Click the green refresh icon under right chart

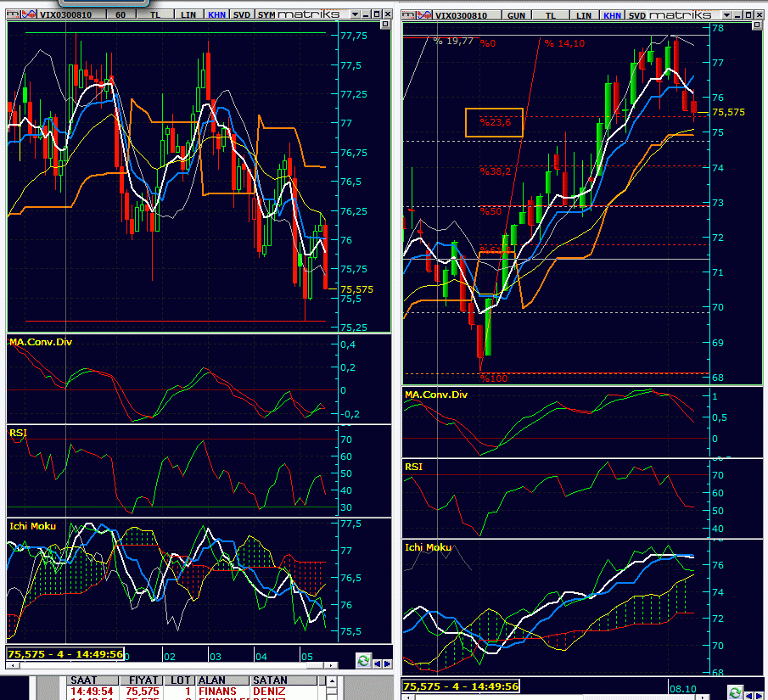tap(735, 692)
